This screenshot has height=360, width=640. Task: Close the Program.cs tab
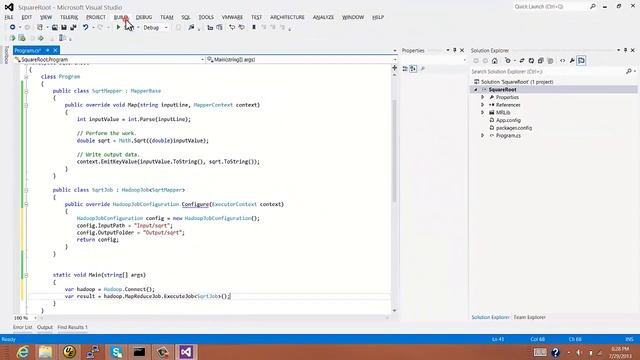pos(56,50)
